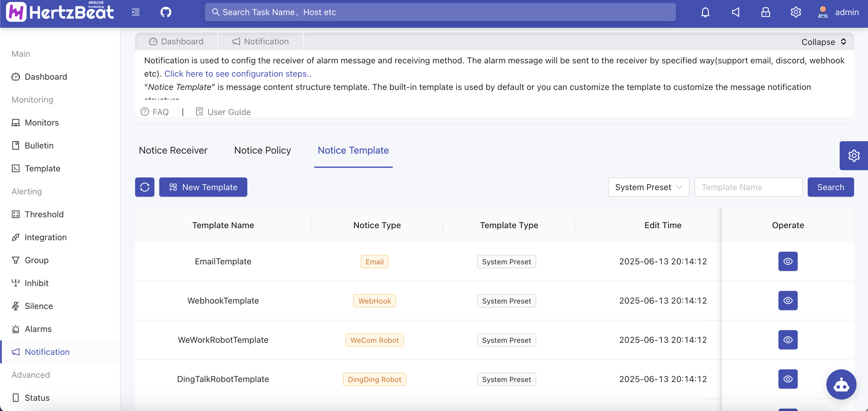Open the System Preset dropdown filter

click(648, 187)
